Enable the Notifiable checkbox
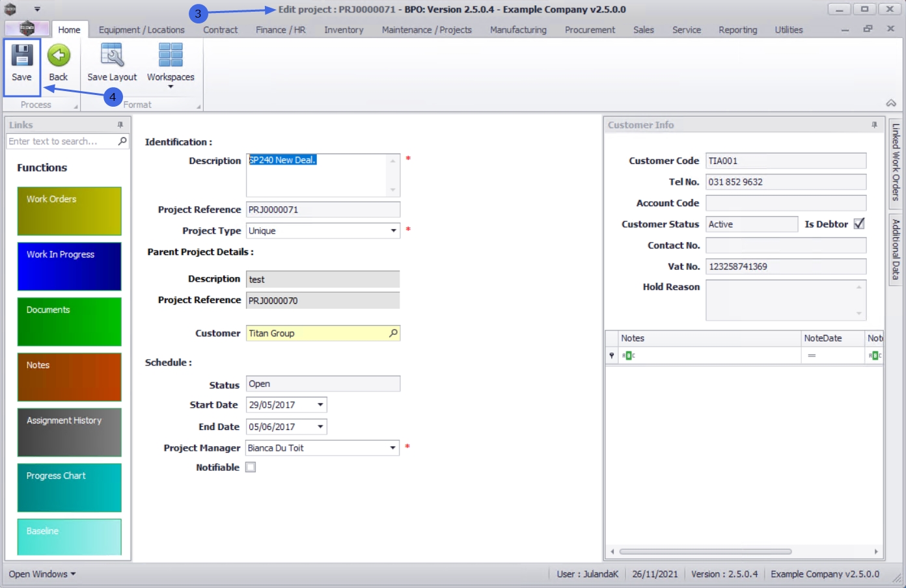This screenshot has width=906, height=588. click(251, 467)
